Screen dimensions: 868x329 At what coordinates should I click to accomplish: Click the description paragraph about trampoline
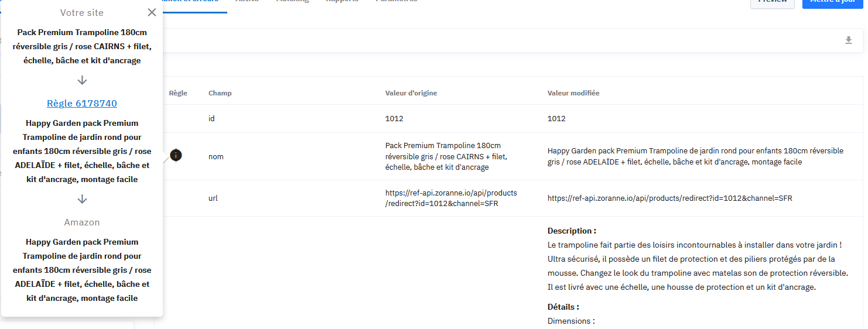pos(698,266)
